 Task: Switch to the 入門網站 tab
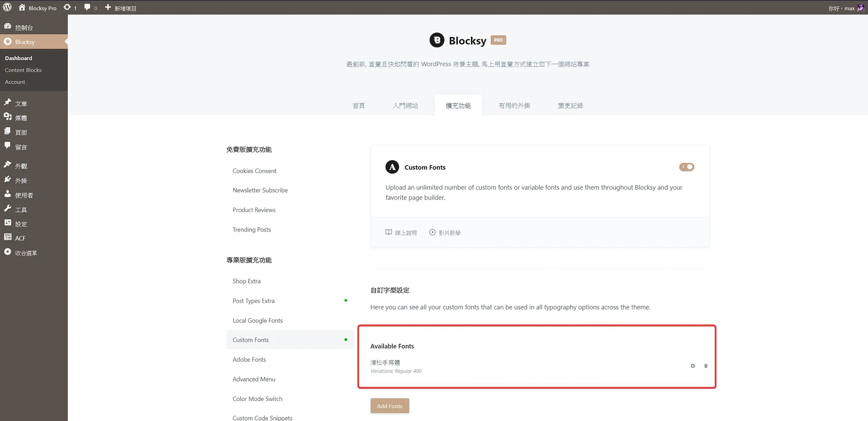click(x=405, y=105)
